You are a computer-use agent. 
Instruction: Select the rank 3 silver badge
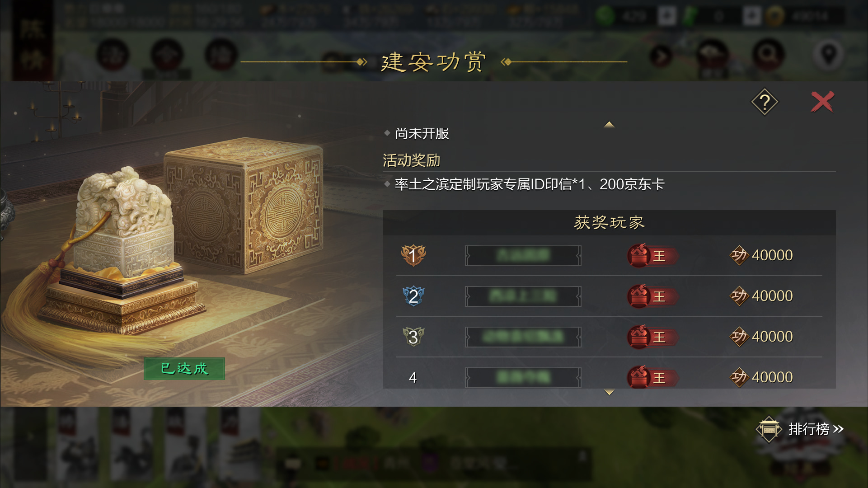point(413,337)
